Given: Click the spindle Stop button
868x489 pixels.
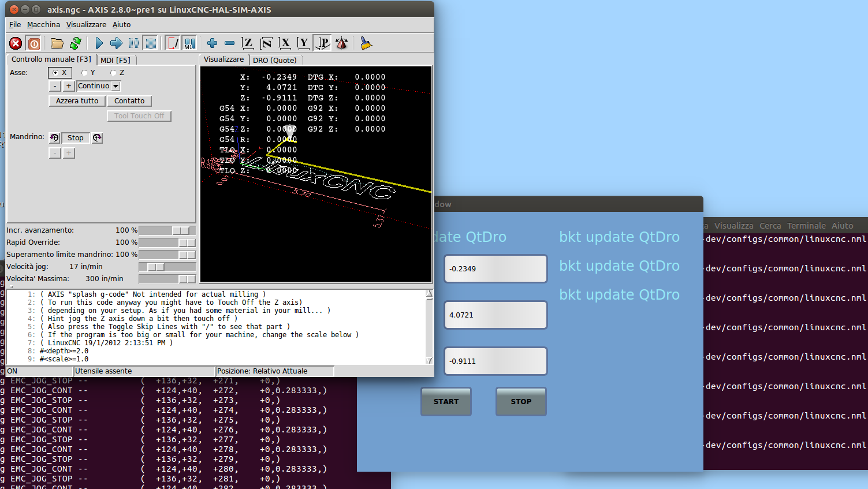Looking at the screenshot, I should click(76, 138).
